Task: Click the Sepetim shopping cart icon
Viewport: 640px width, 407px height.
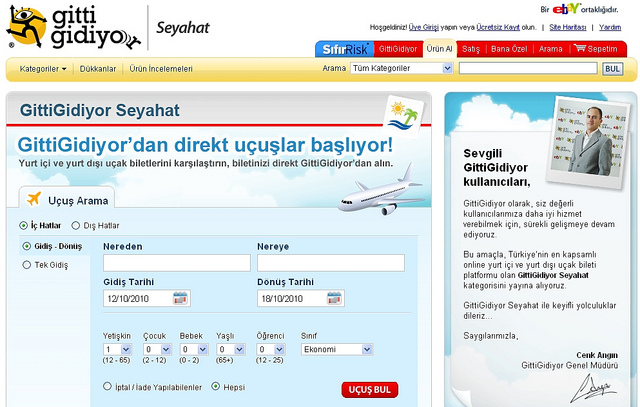Action: point(580,48)
